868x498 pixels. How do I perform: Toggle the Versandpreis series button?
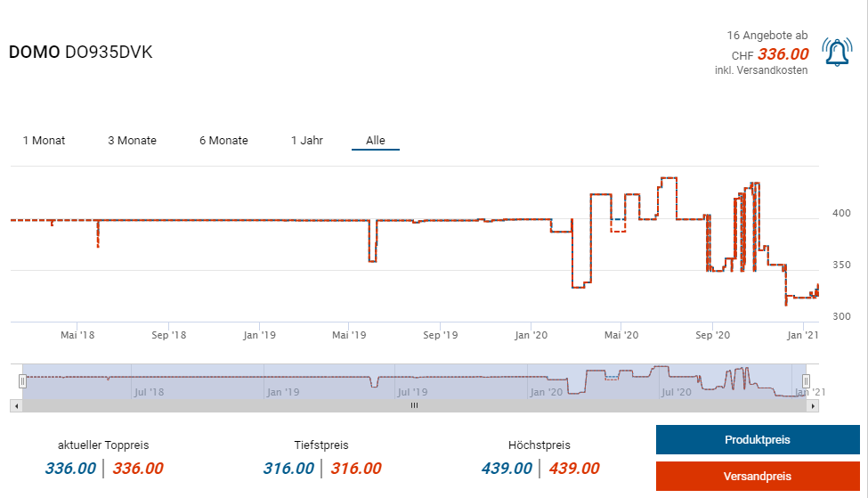coord(757,477)
